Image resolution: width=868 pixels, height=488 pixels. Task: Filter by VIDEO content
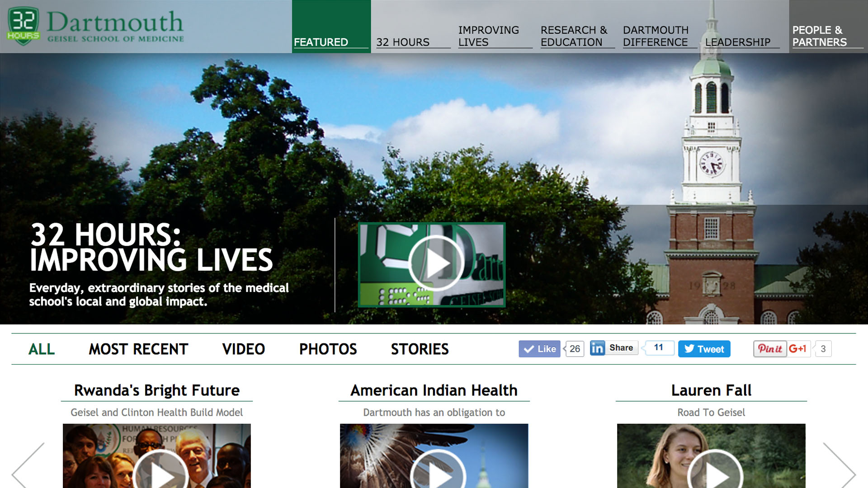244,349
